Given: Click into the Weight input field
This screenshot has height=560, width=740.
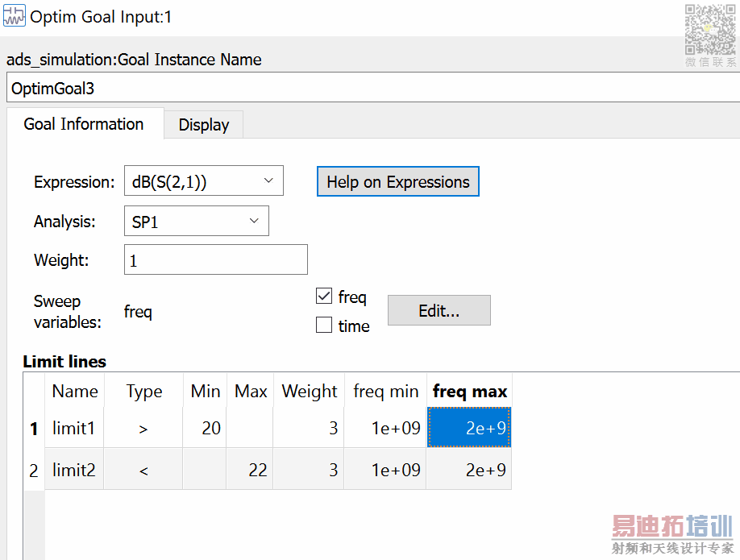Looking at the screenshot, I should (x=216, y=260).
